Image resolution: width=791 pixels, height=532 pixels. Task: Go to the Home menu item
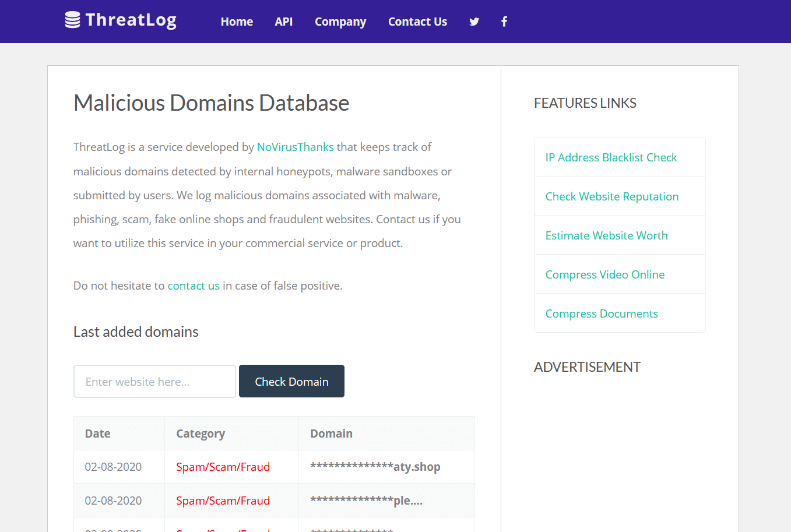237,22
